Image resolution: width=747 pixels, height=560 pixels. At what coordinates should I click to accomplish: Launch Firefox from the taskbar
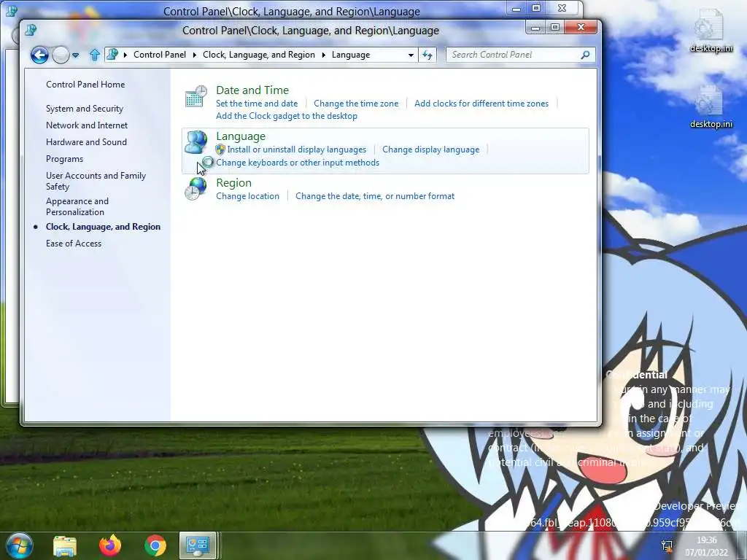(x=110, y=545)
